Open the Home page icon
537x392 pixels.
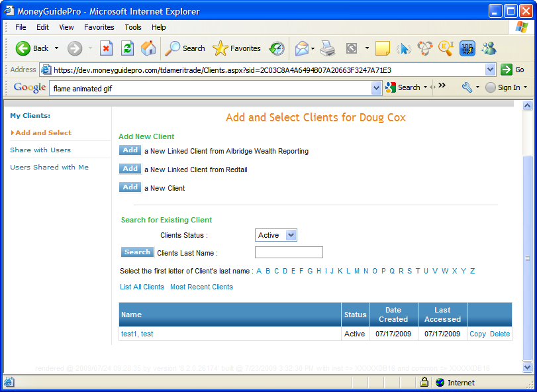(x=148, y=48)
